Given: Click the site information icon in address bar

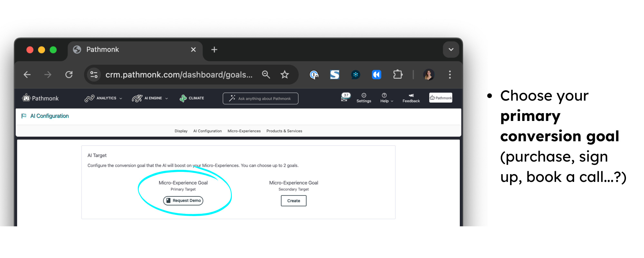Looking at the screenshot, I should point(94,75).
